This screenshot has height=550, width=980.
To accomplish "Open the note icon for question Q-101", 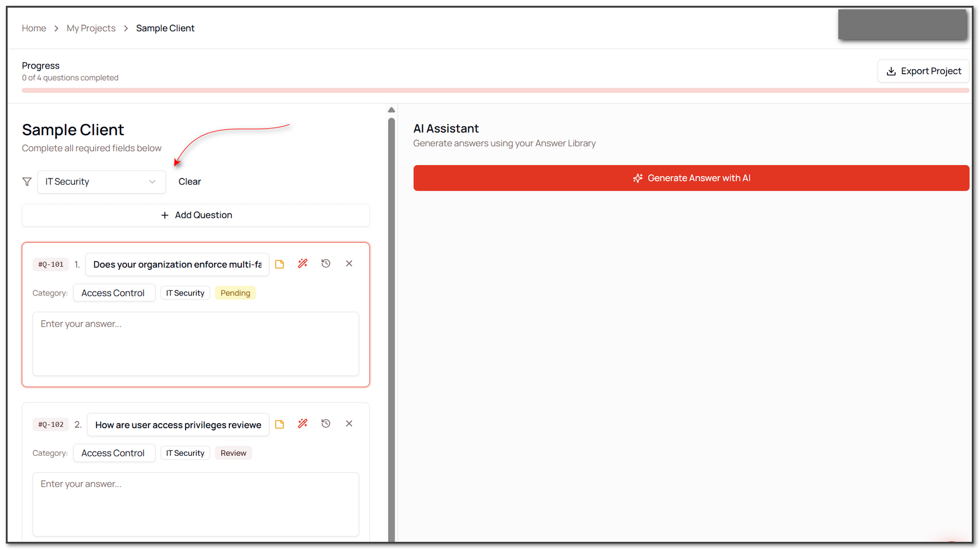I will click(x=280, y=264).
